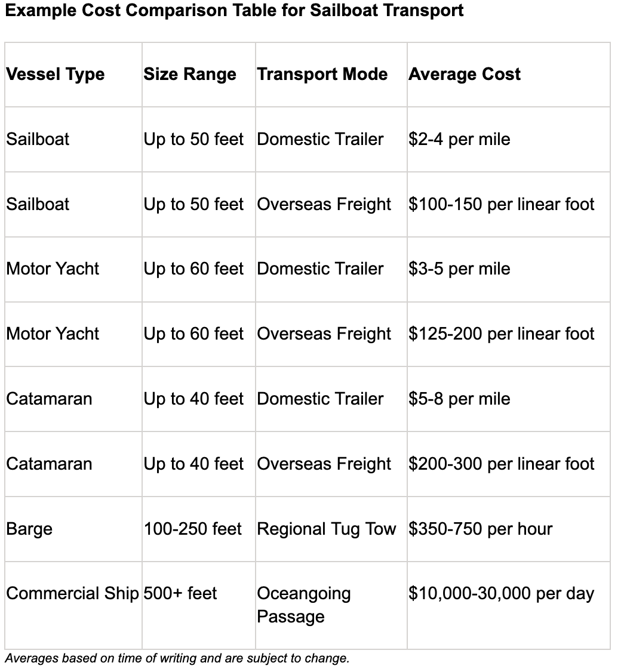Viewport: 627px width, 672px height.
Task: Click the table title heading text
Action: click(x=234, y=11)
